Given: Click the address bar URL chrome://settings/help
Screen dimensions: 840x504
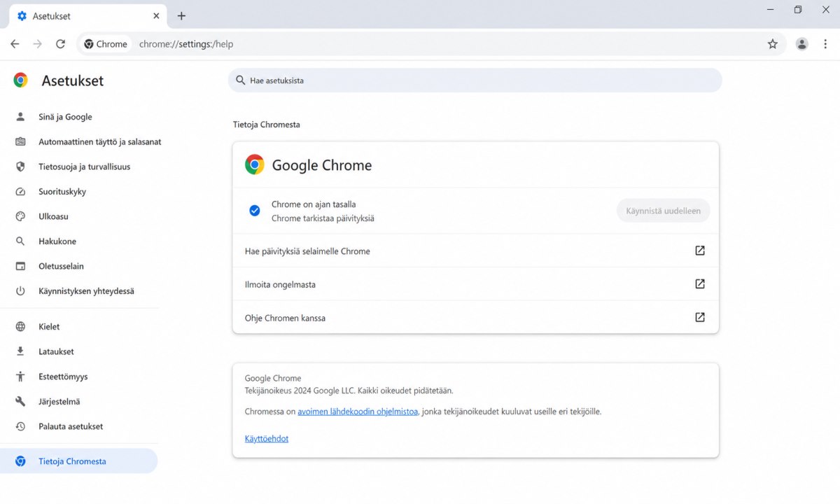Looking at the screenshot, I should point(186,44).
